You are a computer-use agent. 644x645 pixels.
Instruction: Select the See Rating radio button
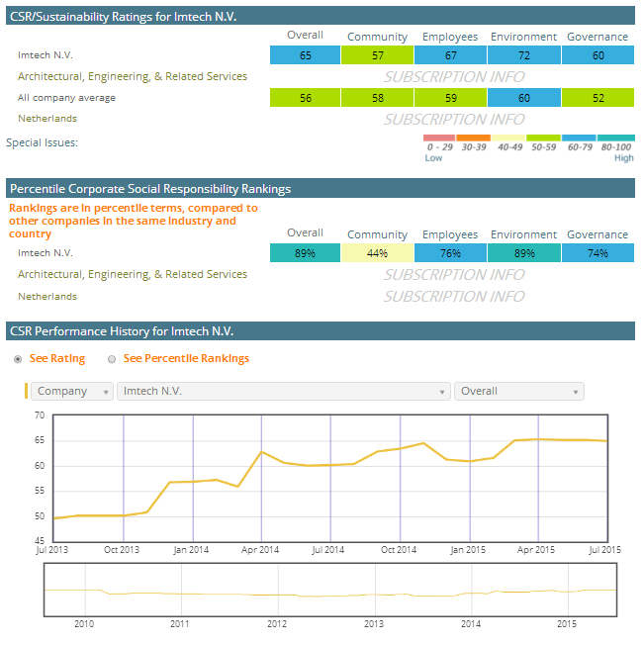[x=18, y=359]
